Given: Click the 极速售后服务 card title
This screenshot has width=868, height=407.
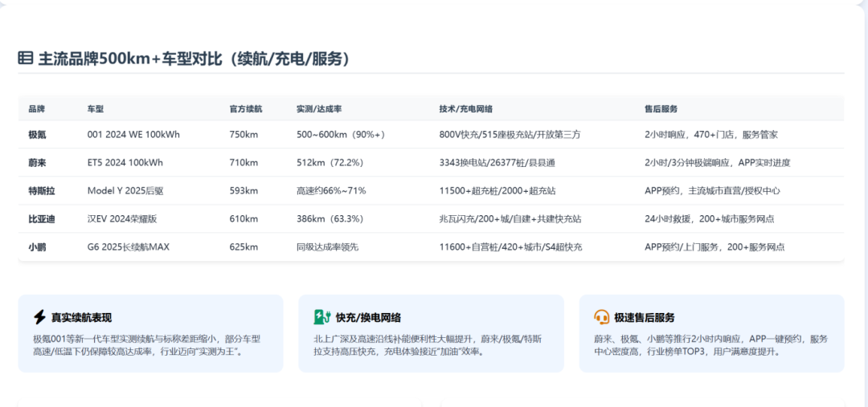Looking at the screenshot, I should [645, 318].
